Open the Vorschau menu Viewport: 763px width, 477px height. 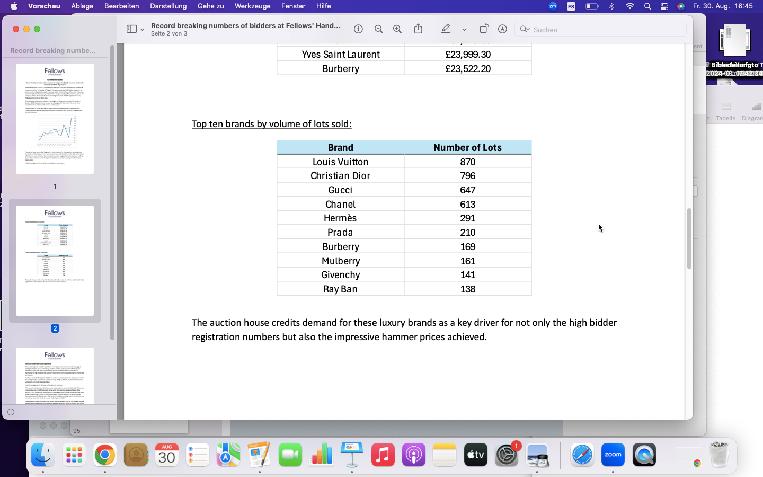[x=44, y=6]
